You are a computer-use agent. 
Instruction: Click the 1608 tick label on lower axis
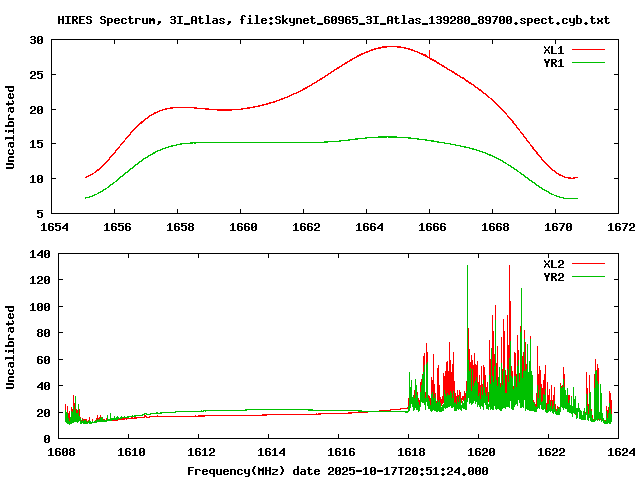point(61,452)
